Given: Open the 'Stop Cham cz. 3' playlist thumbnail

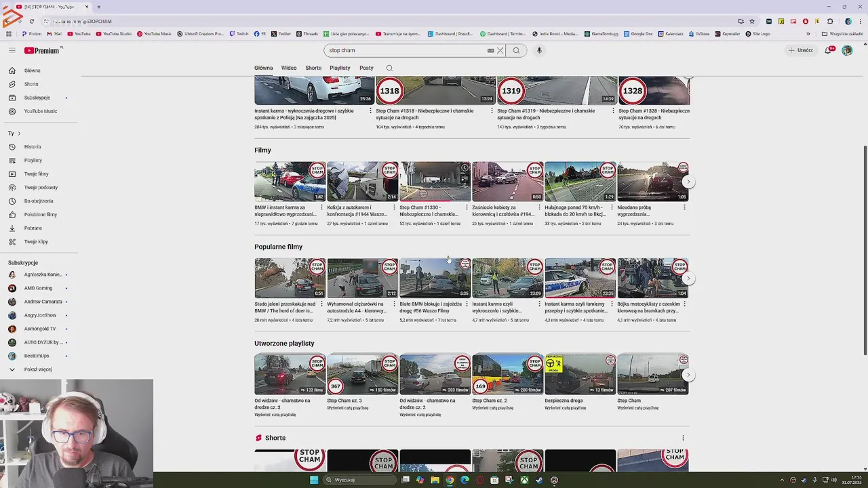Looking at the screenshot, I should pyautogui.click(x=362, y=374).
